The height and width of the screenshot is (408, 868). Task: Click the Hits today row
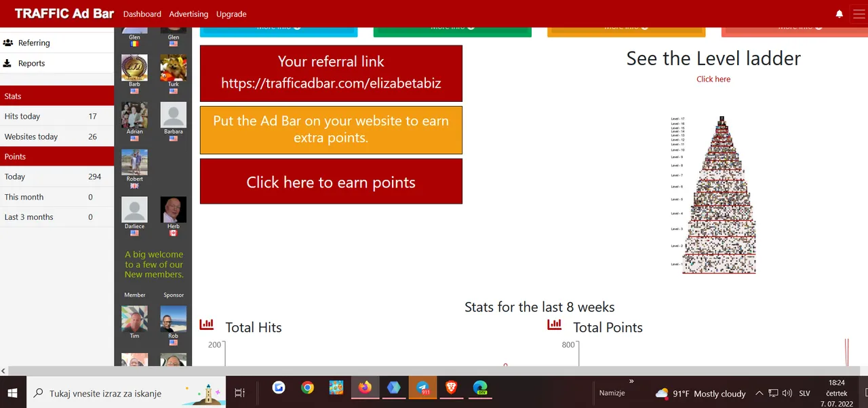click(x=57, y=116)
